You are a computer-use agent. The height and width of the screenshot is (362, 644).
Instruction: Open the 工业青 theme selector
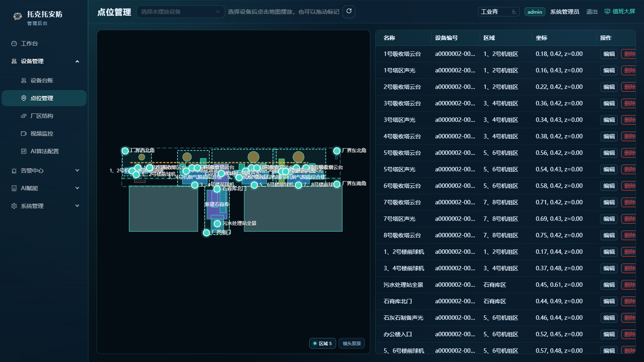pos(499,12)
